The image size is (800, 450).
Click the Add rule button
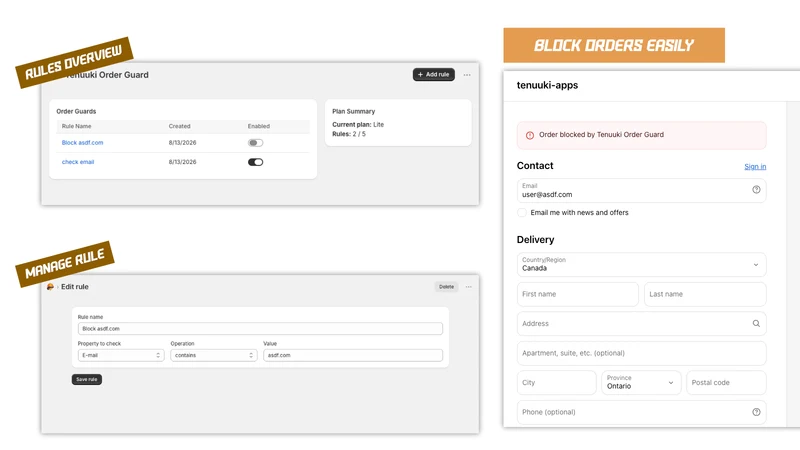point(433,74)
